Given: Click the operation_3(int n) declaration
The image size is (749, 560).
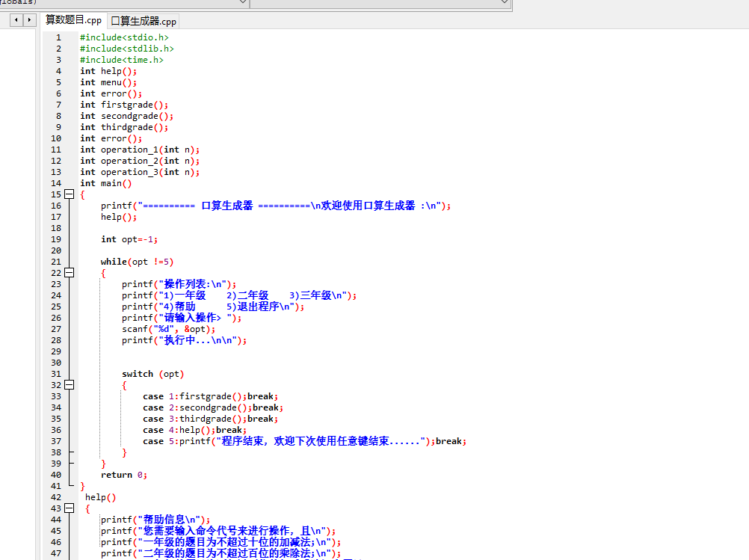Looking at the screenshot, I should (140, 172).
